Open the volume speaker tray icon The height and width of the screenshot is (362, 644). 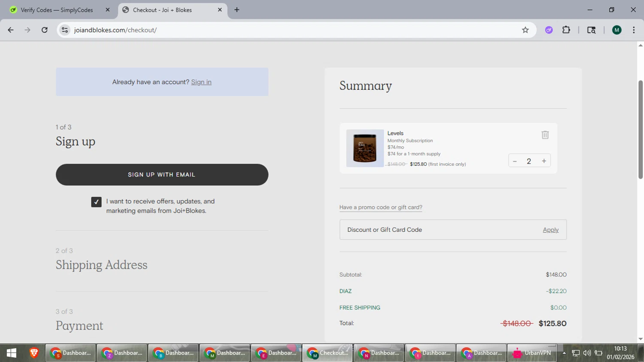click(587, 353)
